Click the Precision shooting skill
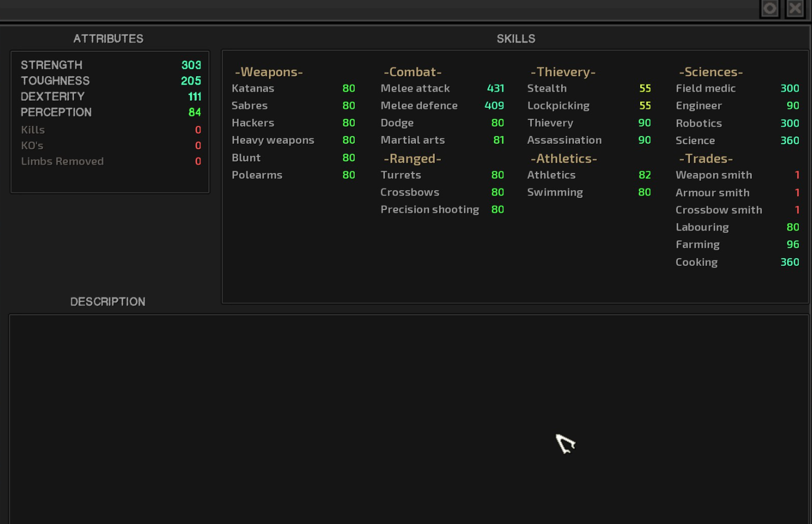This screenshot has height=524, width=812. point(442,209)
